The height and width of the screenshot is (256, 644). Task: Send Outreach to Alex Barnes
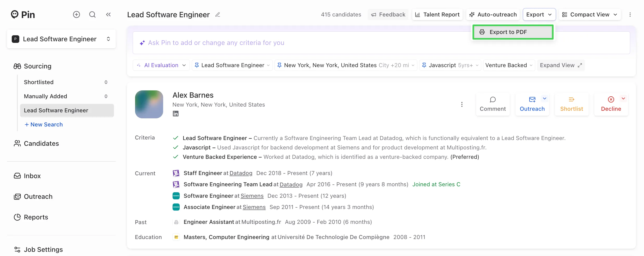532,104
